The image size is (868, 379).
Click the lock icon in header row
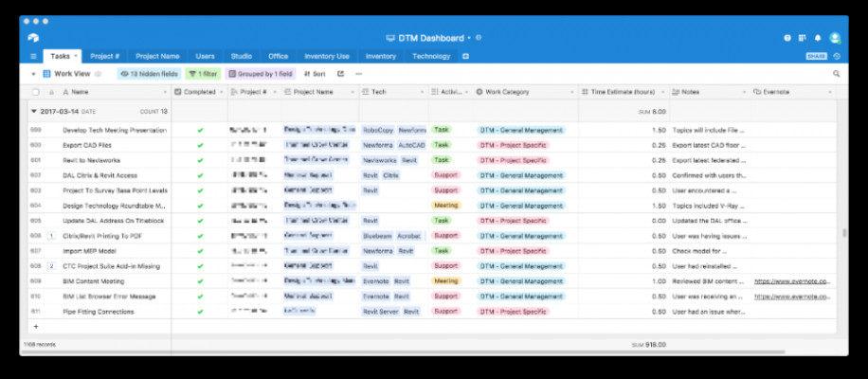click(51, 92)
